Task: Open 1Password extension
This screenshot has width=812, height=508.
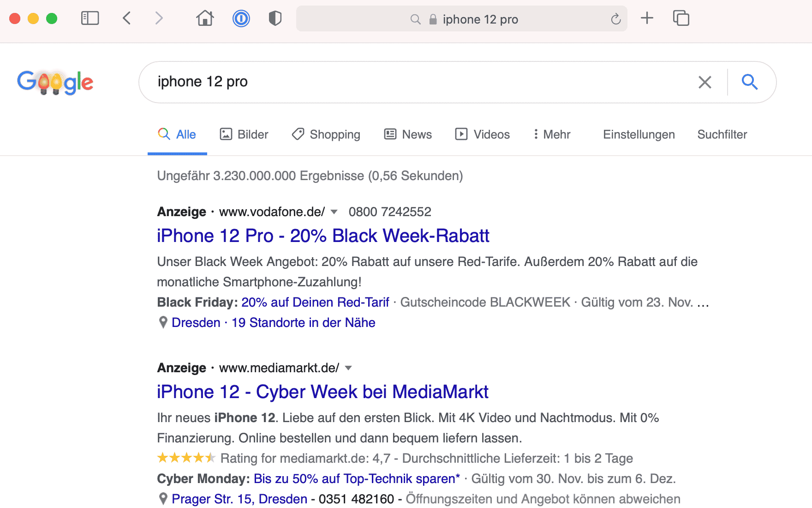Action: point(241,18)
